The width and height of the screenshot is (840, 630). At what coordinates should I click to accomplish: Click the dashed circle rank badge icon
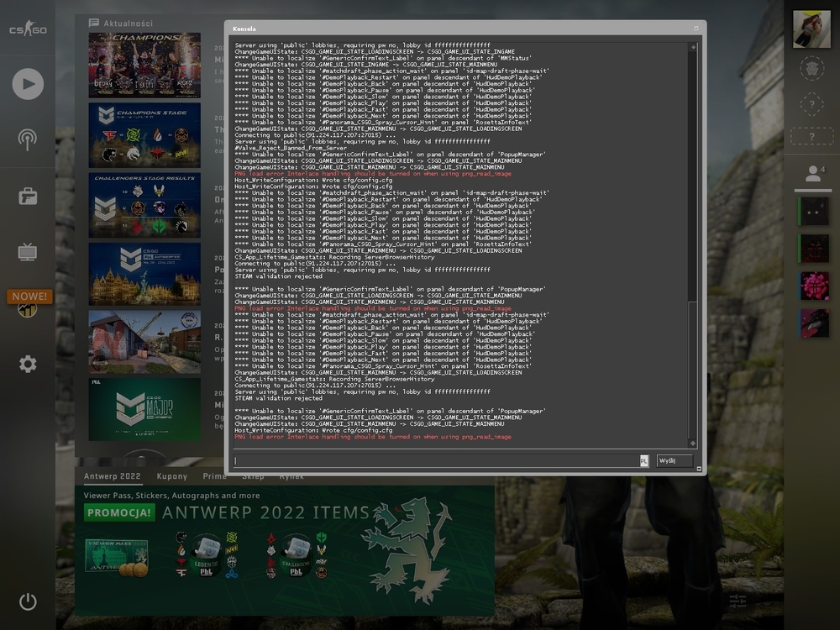[x=811, y=69]
